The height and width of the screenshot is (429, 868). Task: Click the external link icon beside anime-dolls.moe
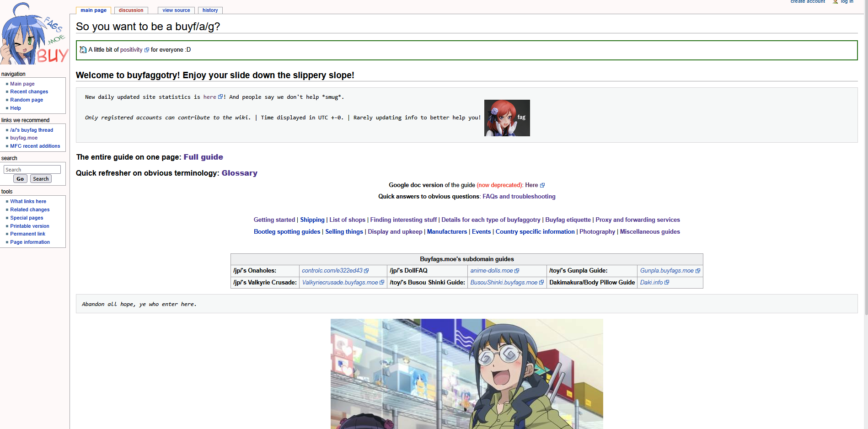tap(517, 271)
